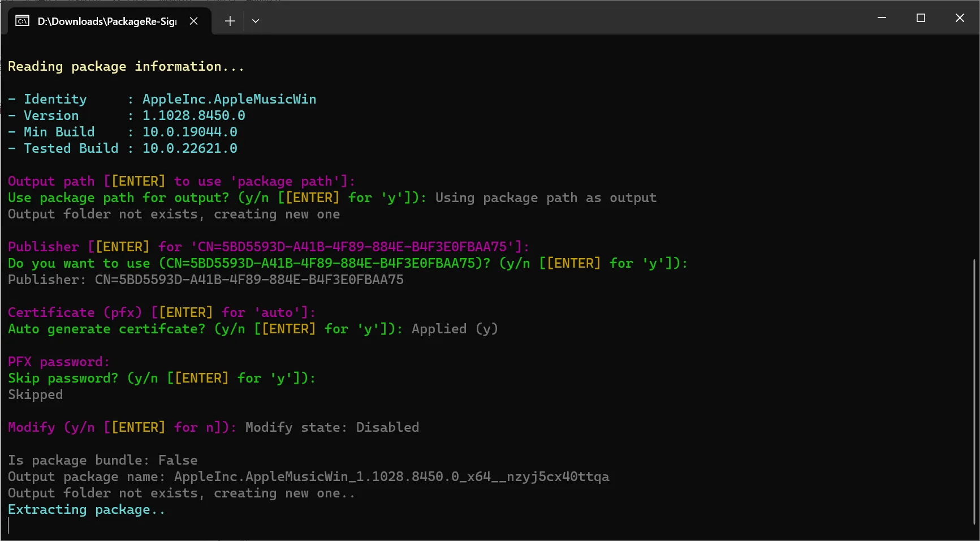This screenshot has height=541, width=980.
Task: Click the version number 1.1028.8450.0
Action: tap(194, 115)
